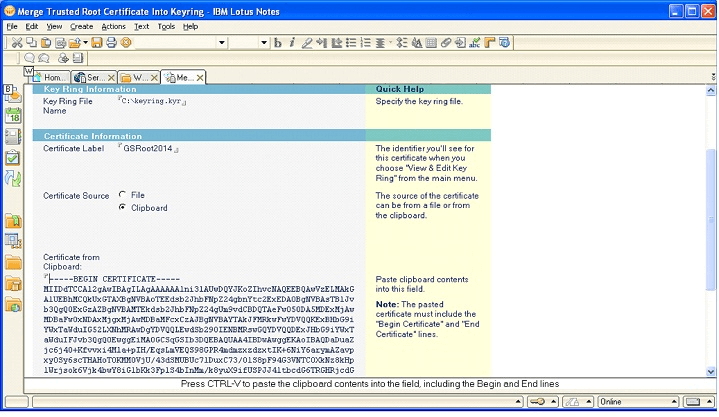719x417 pixels.
Task: Click the Key Ring File Name field
Action: point(153,101)
